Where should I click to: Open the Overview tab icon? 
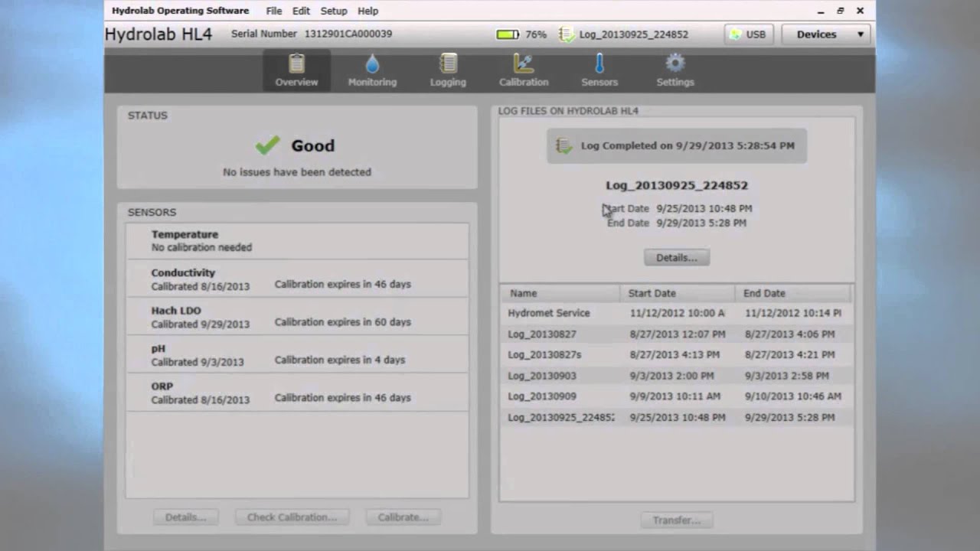(x=296, y=63)
